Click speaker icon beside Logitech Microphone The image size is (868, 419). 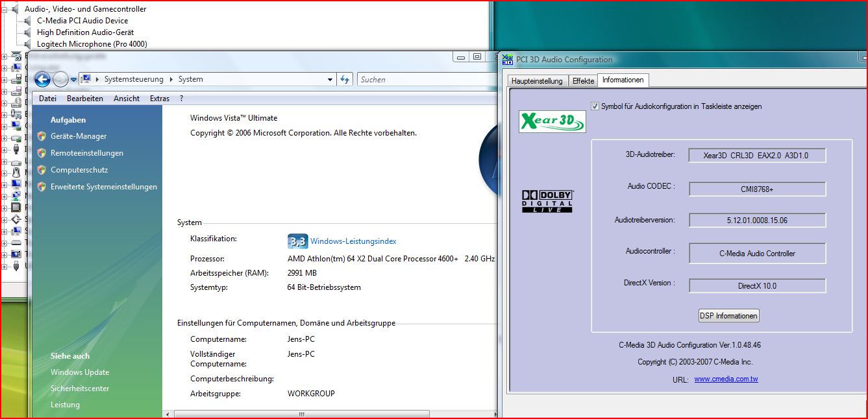pos(28,44)
